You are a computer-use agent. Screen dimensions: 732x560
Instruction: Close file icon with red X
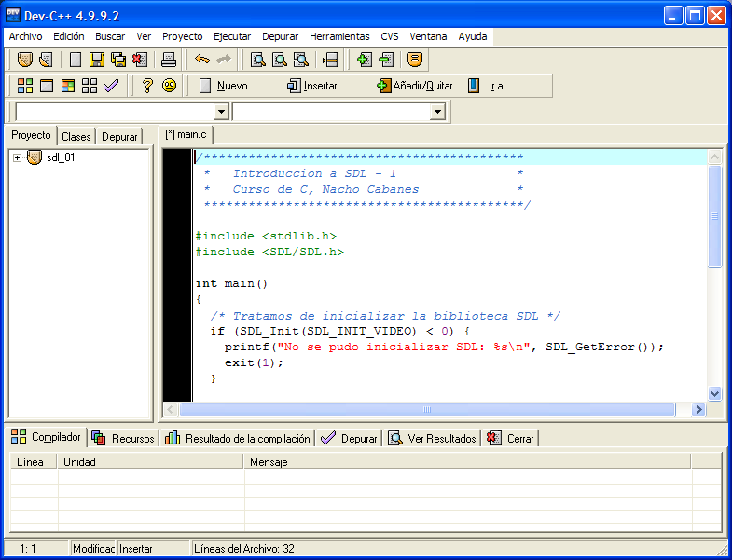tap(140, 60)
